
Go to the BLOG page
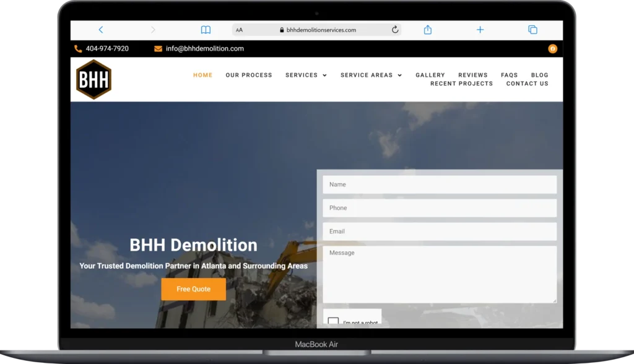coord(540,76)
